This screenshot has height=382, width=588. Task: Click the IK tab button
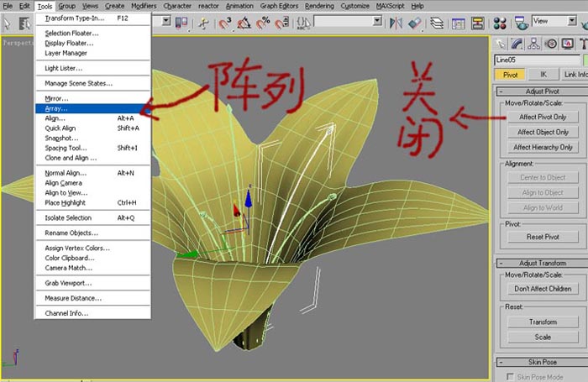click(x=543, y=75)
